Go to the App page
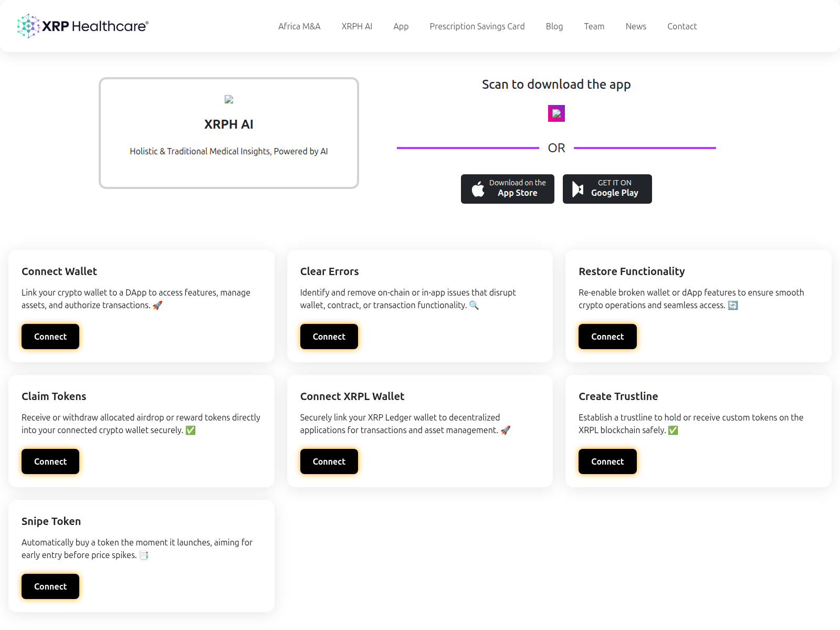The height and width of the screenshot is (630, 840). coord(401,26)
